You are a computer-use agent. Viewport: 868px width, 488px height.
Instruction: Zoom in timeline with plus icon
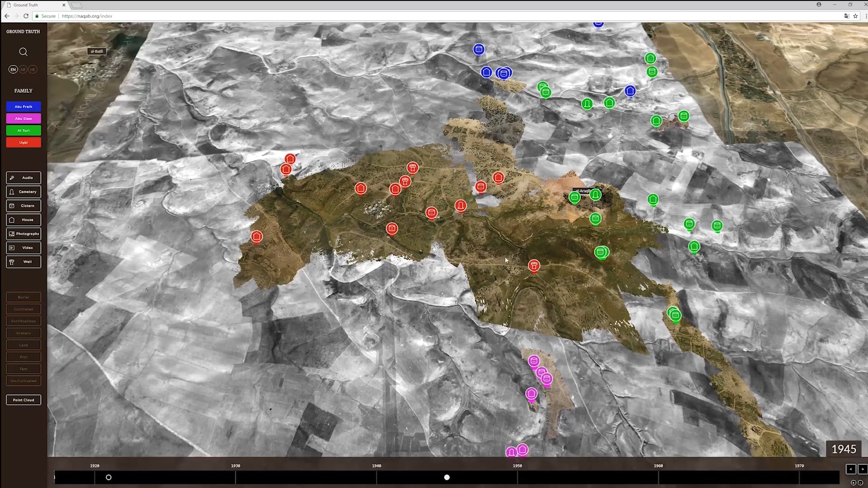(x=854, y=483)
